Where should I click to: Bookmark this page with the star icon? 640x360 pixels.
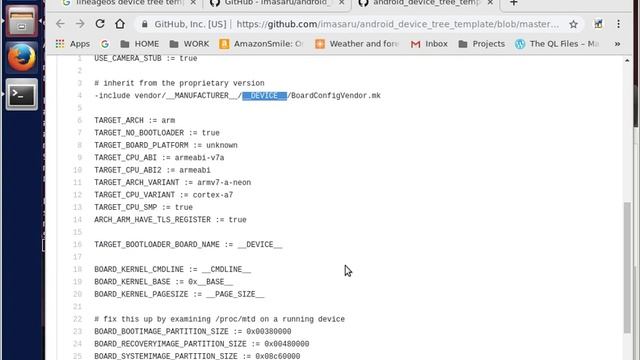pos(573,24)
